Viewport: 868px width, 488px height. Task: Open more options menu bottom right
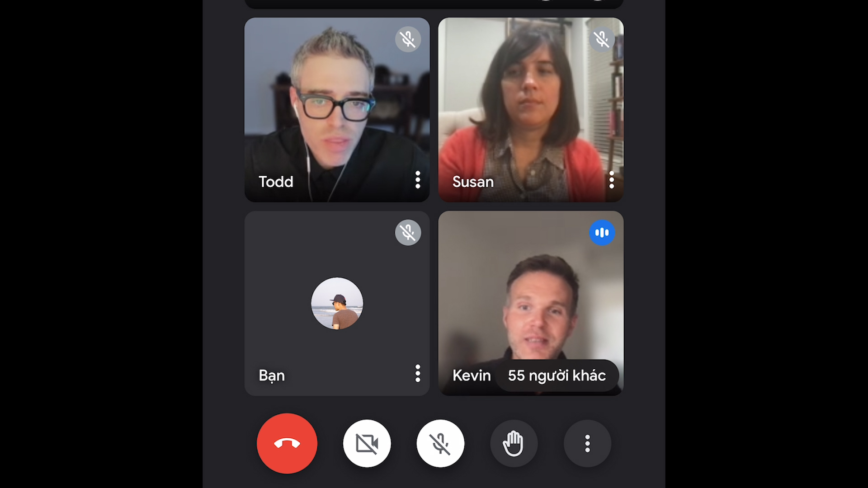point(587,443)
